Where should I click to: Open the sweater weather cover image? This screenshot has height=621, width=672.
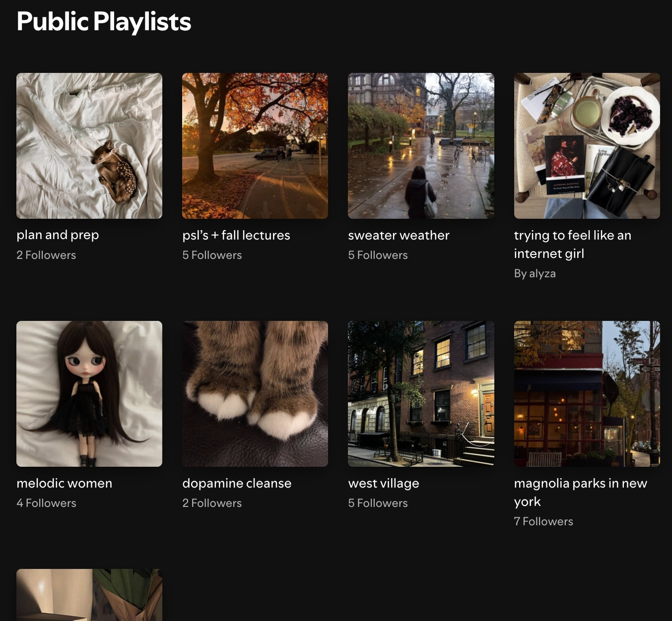(x=421, y=146)
